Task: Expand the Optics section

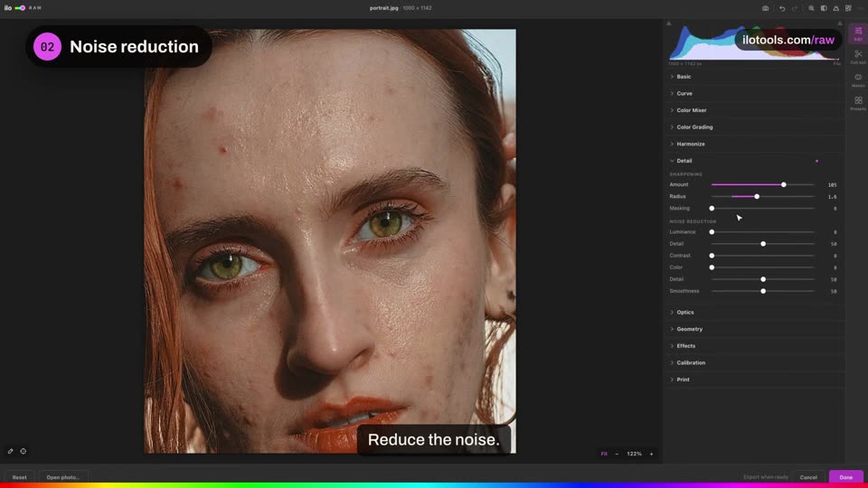Action: pyautogui.click(x=753, y=312)
